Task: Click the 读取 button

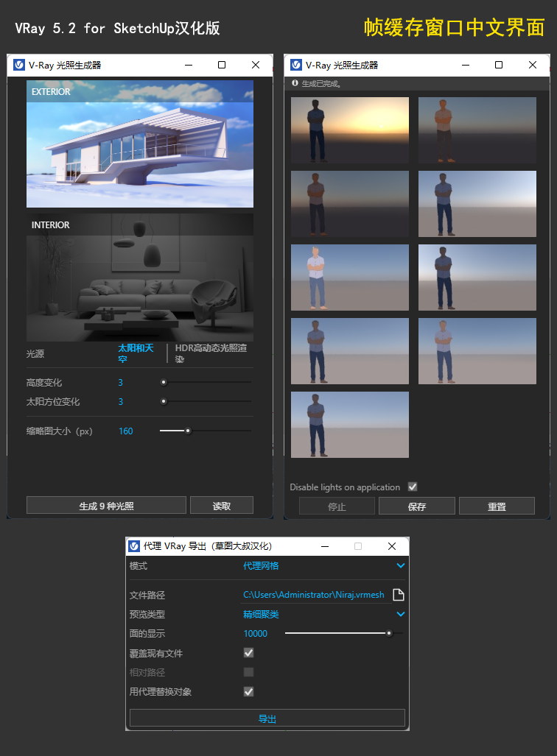Action: pos(222,506)
